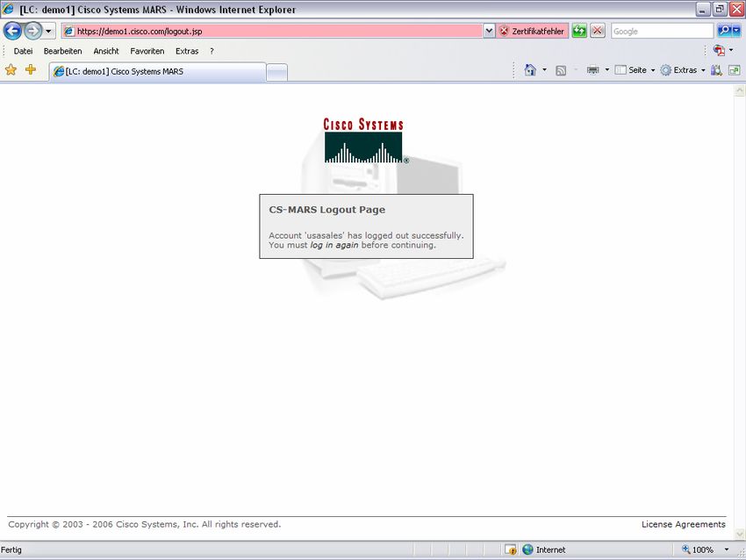Change zoom level at 100% indicator
The image size is (746, 560).
(698, 550)
